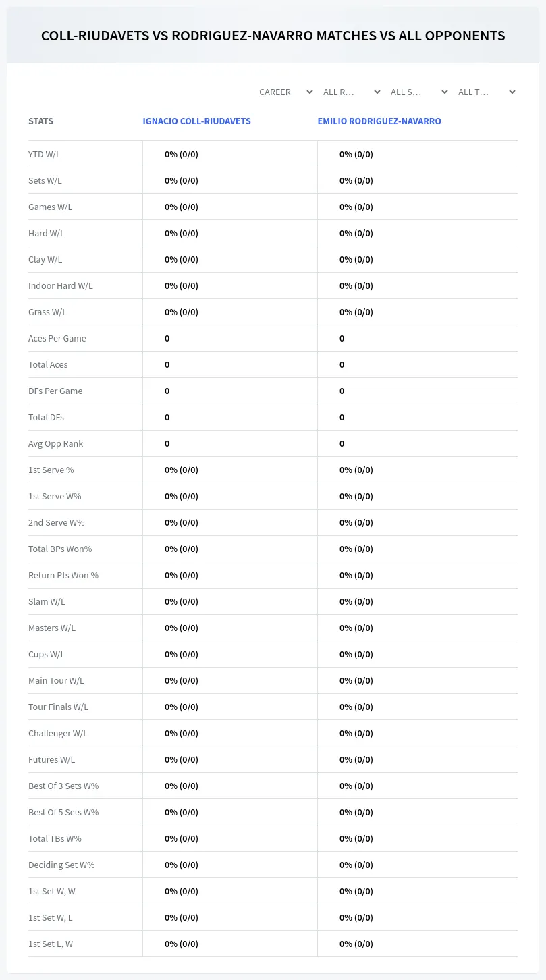546x980 pixels.
Task: Click the STATS column header
Action: coord(40,121)
